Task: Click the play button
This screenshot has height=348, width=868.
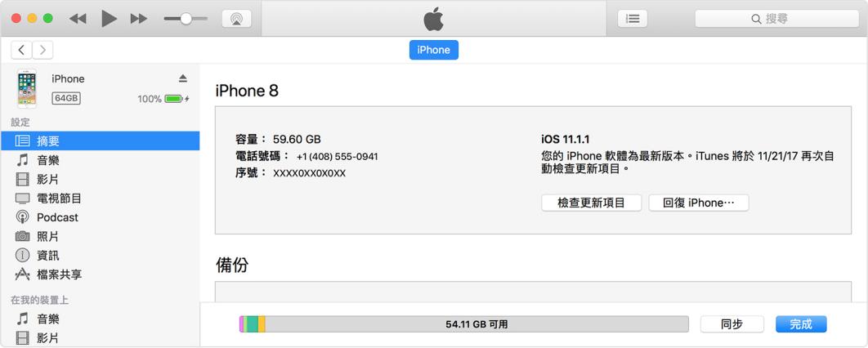Action: pyautogui.click(x=109, y=19)
